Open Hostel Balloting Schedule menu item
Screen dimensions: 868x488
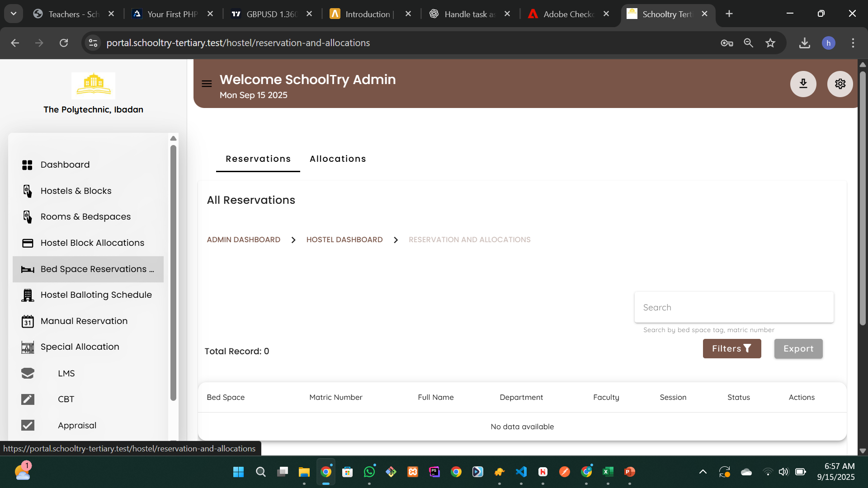point(88,295)
